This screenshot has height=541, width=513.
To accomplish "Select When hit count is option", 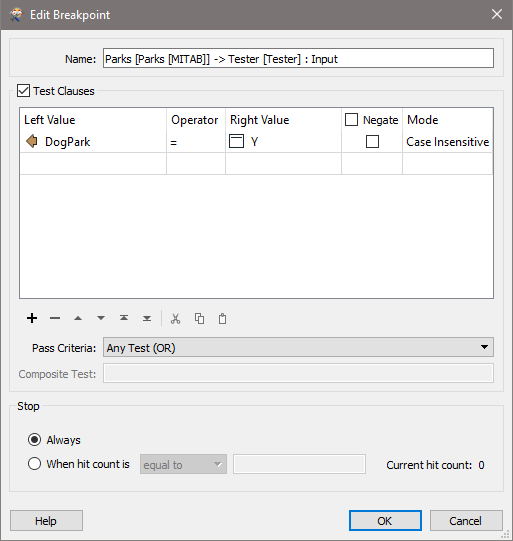I will point(34,464).
